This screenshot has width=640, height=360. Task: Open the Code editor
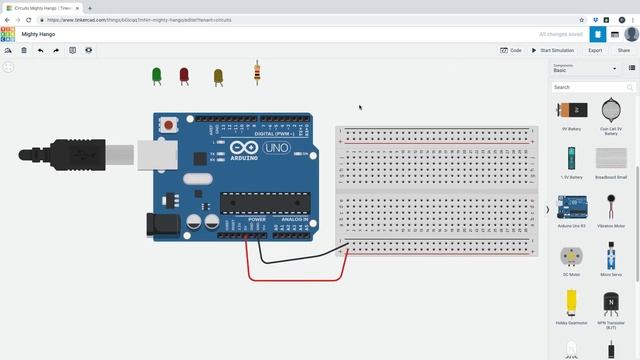coord(511,50)
